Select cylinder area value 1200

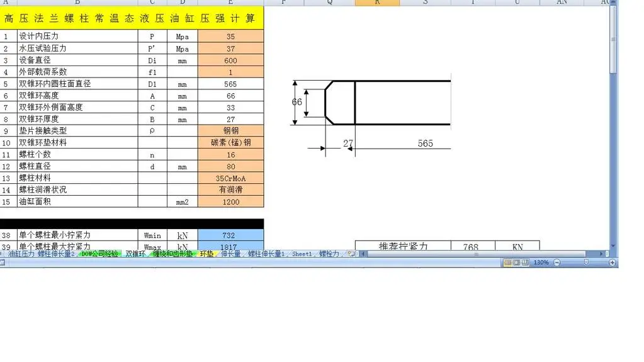pyautogui.click(x=231, y=201)
